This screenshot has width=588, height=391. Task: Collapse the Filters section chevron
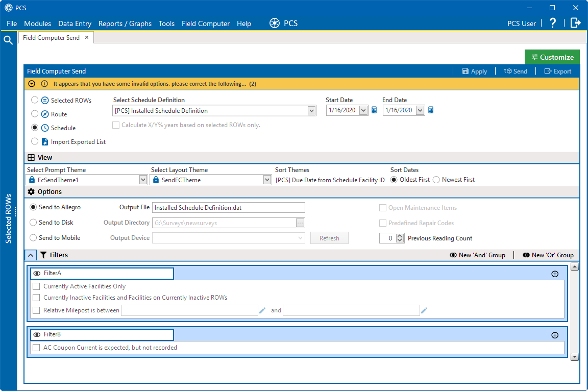(31, 255)
